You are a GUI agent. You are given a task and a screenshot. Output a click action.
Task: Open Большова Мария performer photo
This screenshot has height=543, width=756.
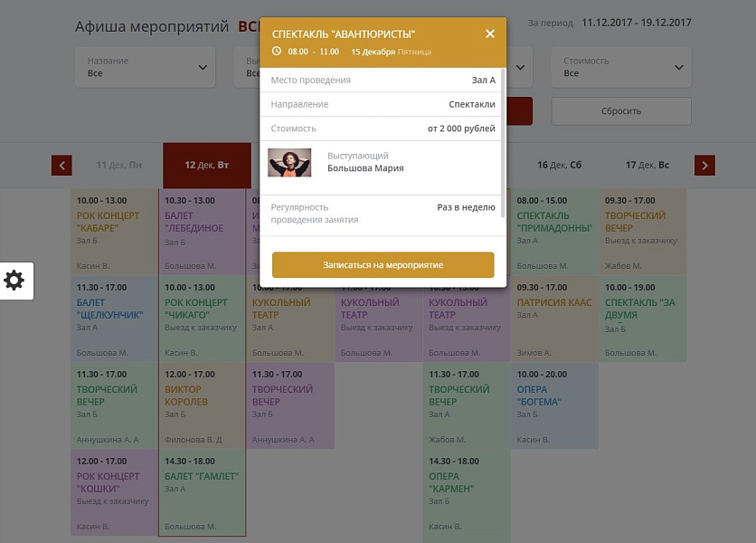[x=289, y=163]
